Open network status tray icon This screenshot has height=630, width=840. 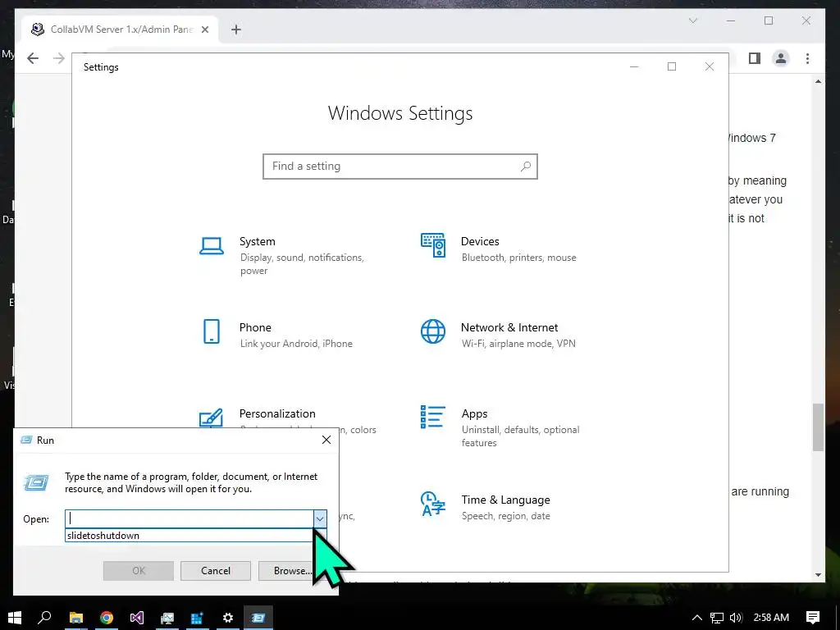click(717, 618)
